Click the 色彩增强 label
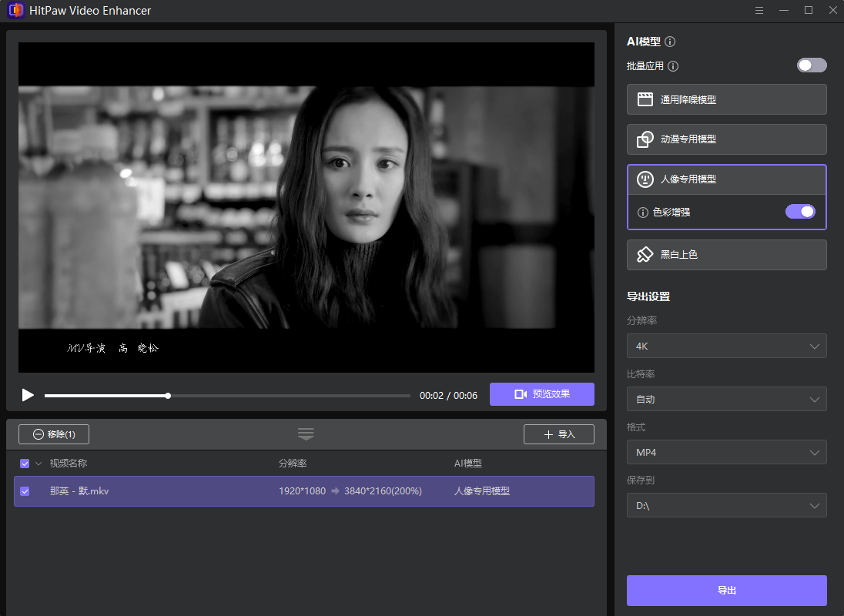This screenshot has height=616, width=844. [672, 213]
